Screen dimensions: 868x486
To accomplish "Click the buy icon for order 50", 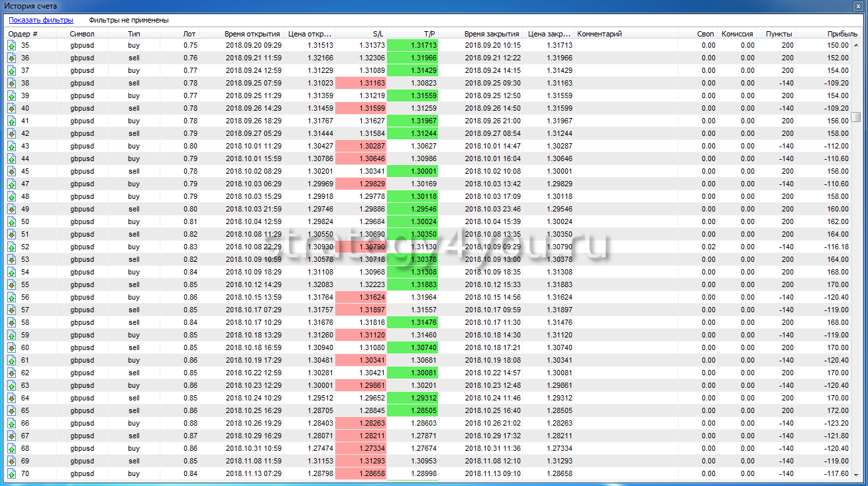I will coord(12,221).
